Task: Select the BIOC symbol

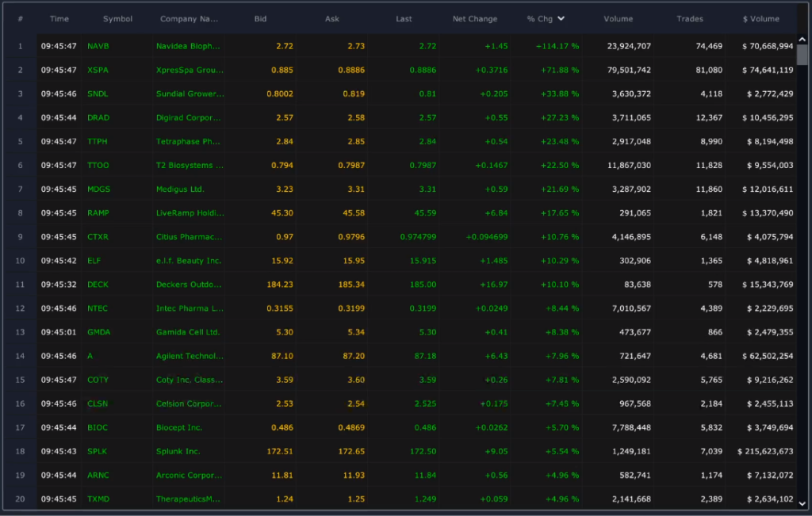Action: [98, 427]
